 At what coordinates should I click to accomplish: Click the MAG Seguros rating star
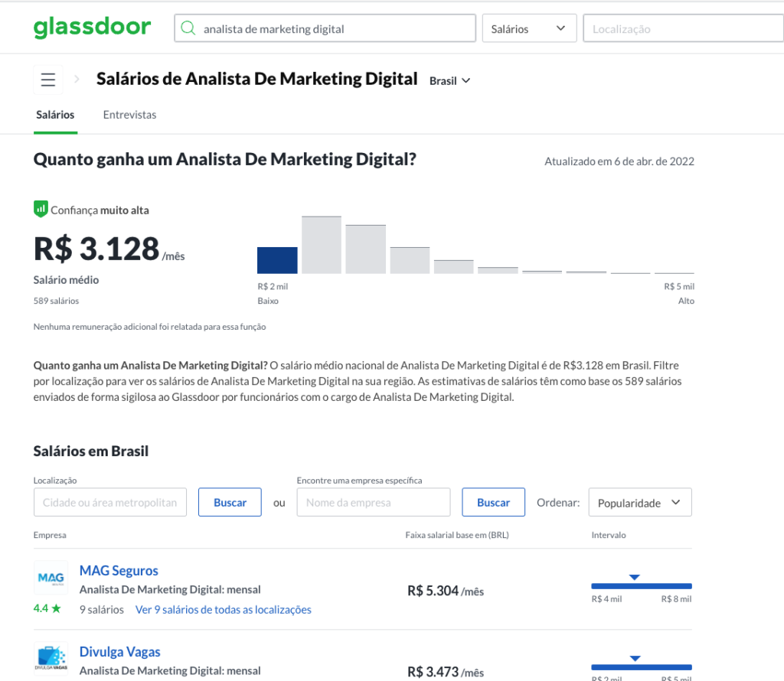pyautogui.click(x=56, y=610)
